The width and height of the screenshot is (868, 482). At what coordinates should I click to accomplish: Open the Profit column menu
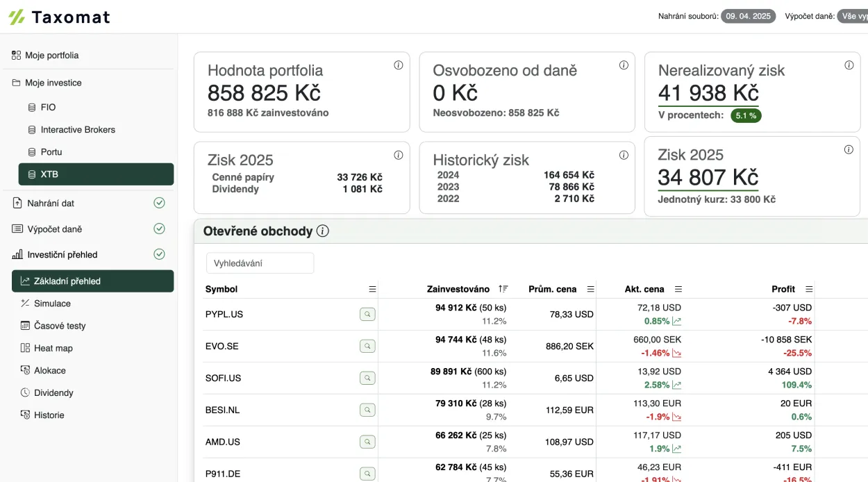tap(809, 289)
